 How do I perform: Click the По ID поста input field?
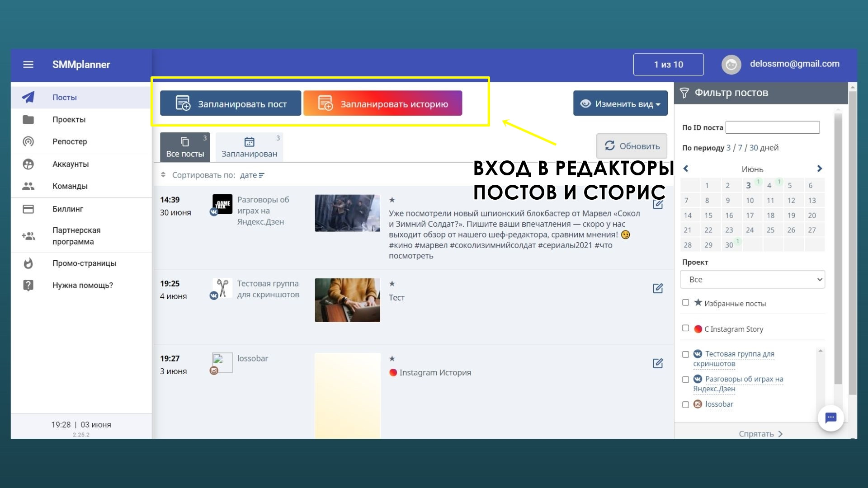coord(773,127)
